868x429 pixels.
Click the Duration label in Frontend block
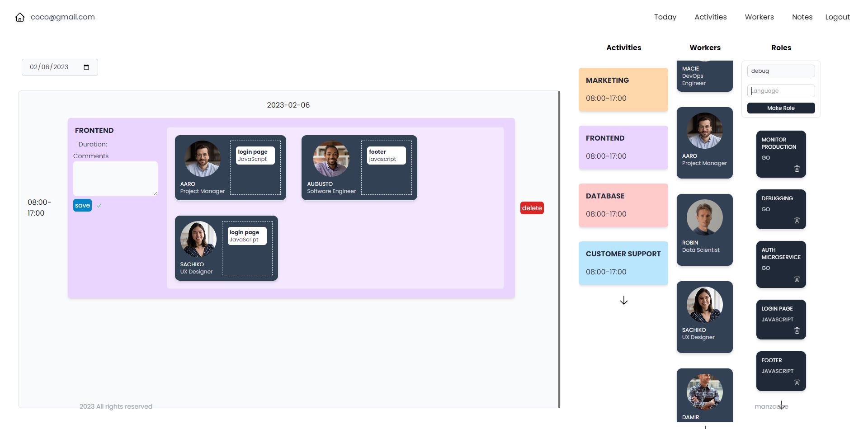[x=93, y=144]
